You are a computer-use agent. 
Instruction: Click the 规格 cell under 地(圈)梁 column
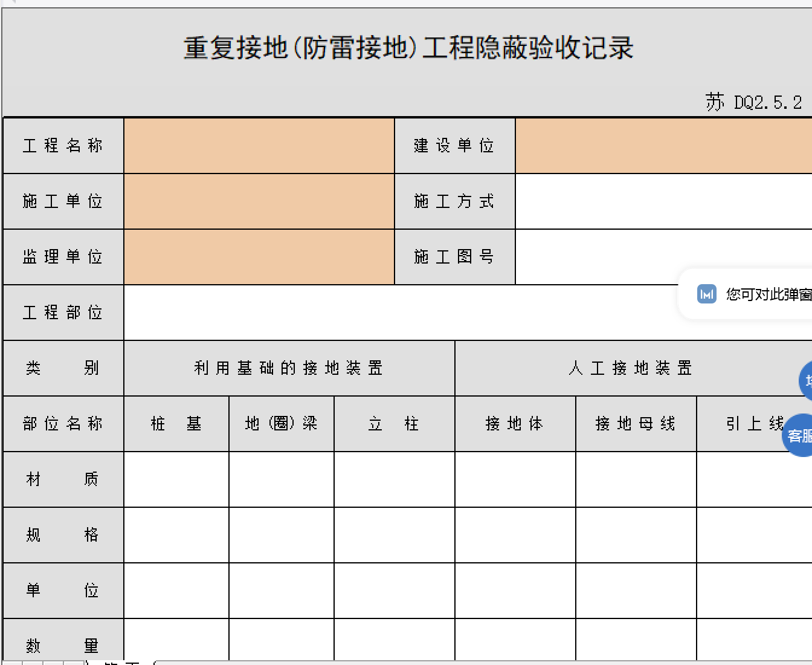coord(282,535)
